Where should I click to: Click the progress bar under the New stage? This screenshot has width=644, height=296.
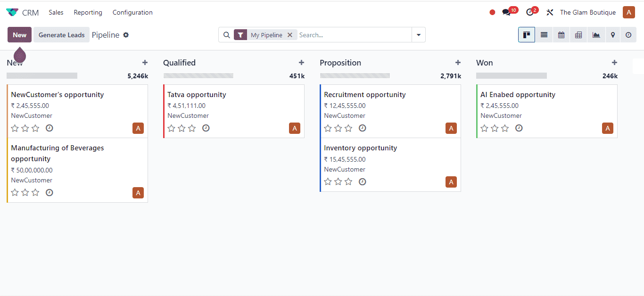[41, 75]
